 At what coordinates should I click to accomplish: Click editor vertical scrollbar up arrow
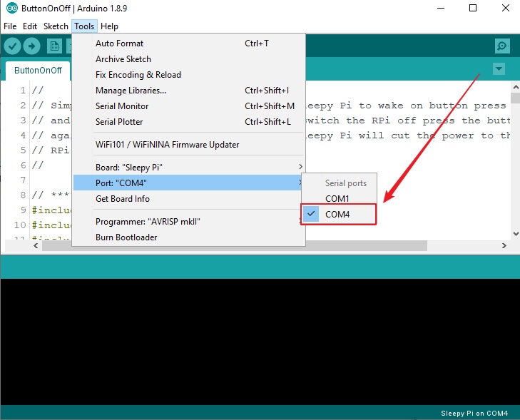[x=516, y=87]
